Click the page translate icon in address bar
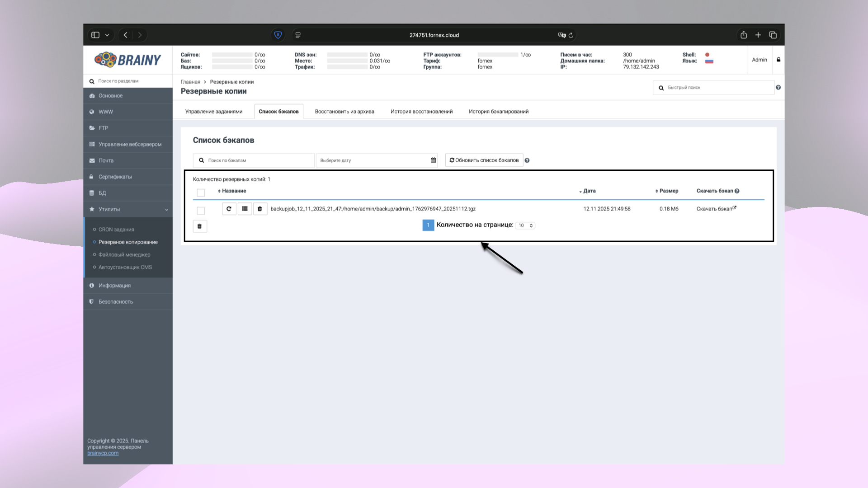This screenshot has height=488, width=868. click(562, 35)
